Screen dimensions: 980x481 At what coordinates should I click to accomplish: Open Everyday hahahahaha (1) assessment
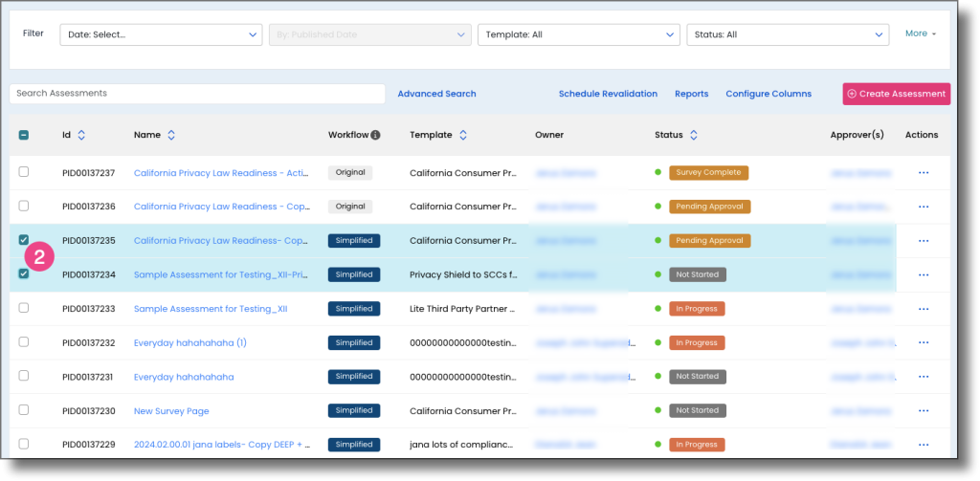click(190, 343)
